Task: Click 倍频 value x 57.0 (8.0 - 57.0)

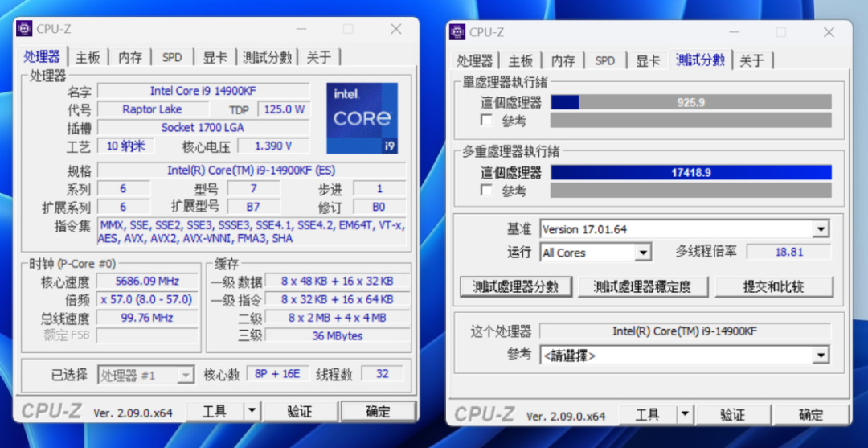Action: point(147,299)
